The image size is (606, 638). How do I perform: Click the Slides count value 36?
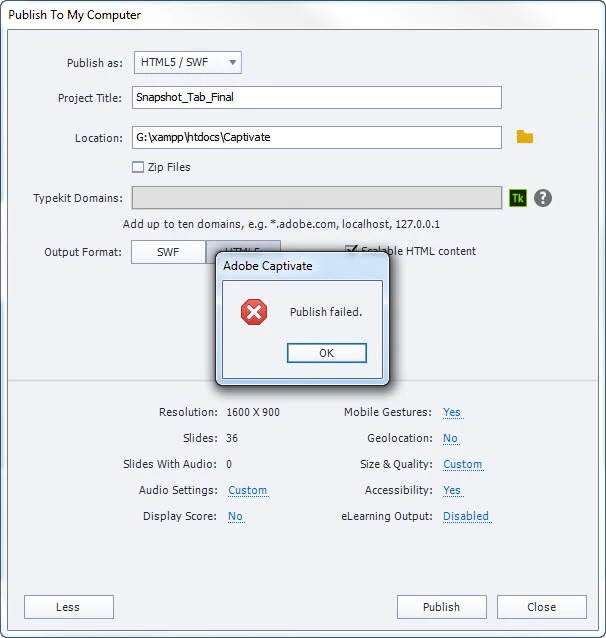pos(232,438)
